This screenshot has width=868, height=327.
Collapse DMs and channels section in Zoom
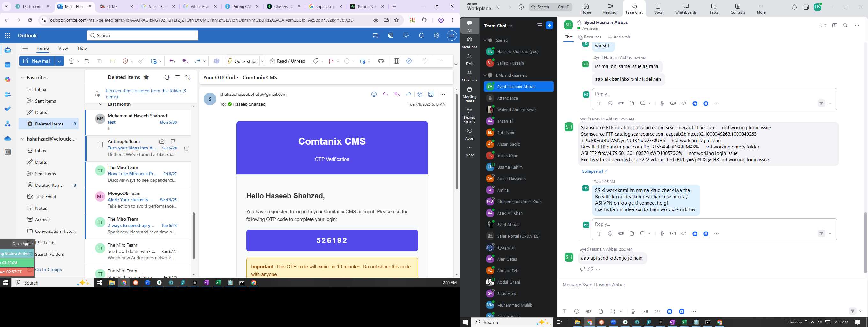(x=485, y=75)
